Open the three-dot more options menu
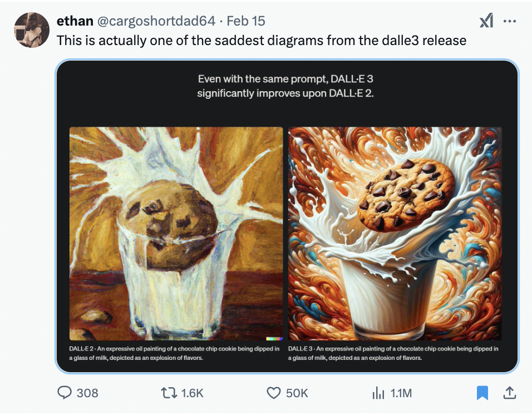 pyautogui.click(x=509, y=21)
